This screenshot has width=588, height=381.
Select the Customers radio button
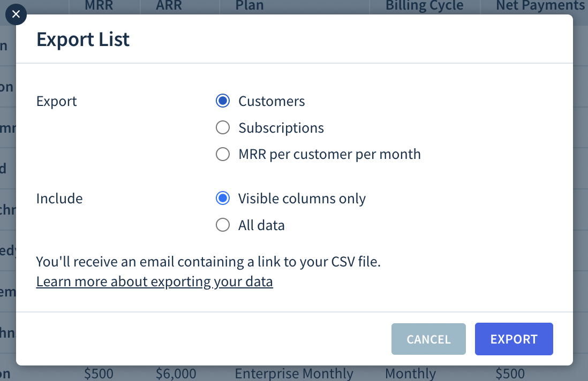coord(223,101)
